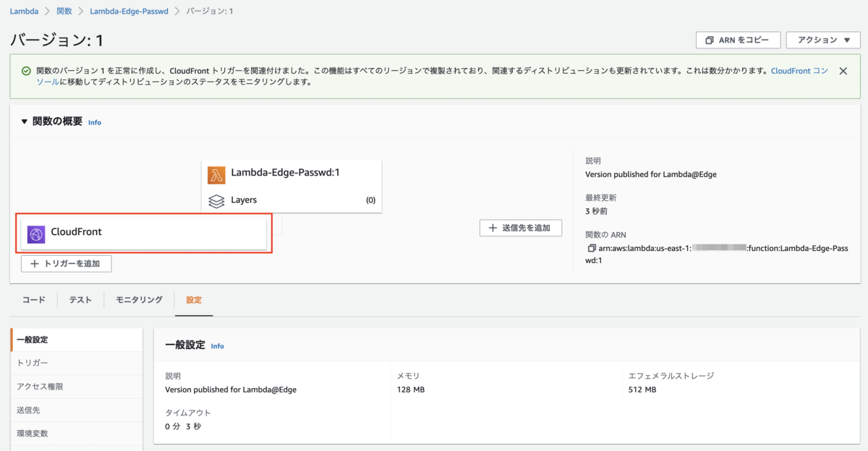Screen dimensions: 868x451
Task: Open the Lambda-Edge-Passwd breadcrumb link
Action: [x=129, y=12]
